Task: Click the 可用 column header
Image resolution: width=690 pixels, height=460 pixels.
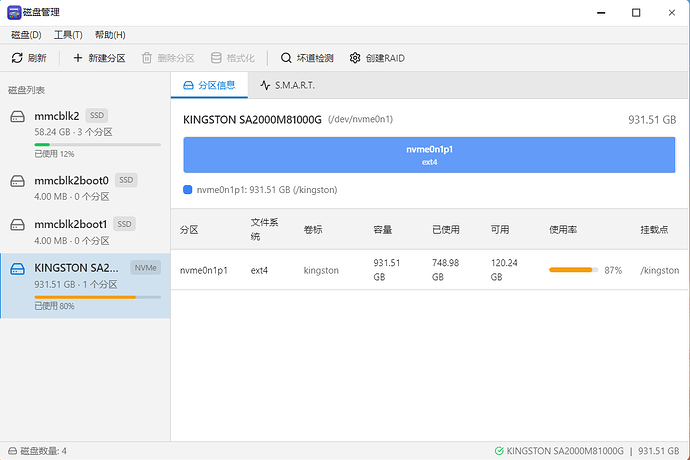Action: 500,230
